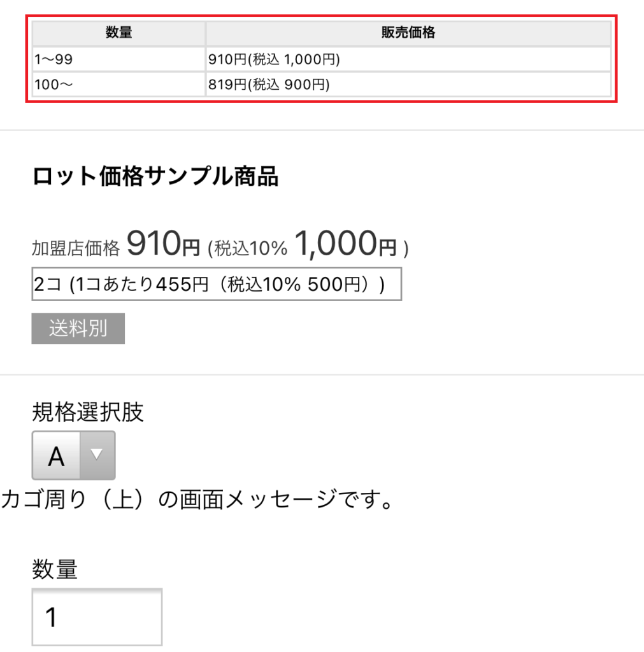
Task: Click the 819円(税込 900円) table cell
Action: tap(408, 85)
